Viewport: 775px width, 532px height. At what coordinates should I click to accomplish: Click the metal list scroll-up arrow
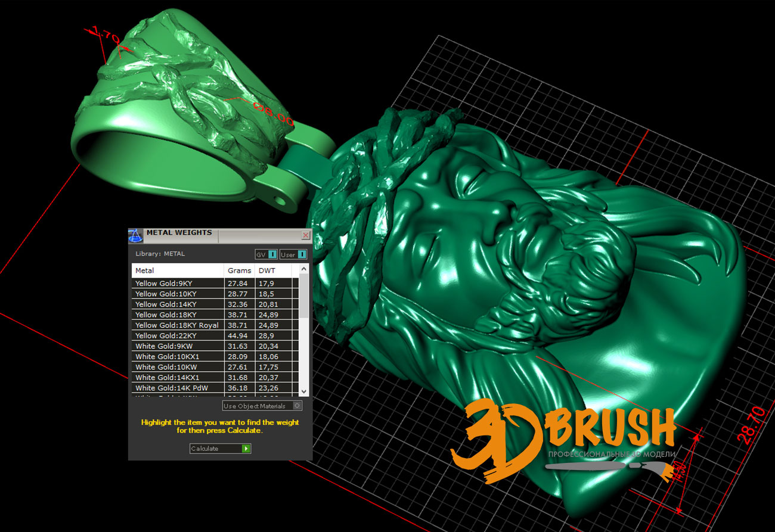point(304,269)
